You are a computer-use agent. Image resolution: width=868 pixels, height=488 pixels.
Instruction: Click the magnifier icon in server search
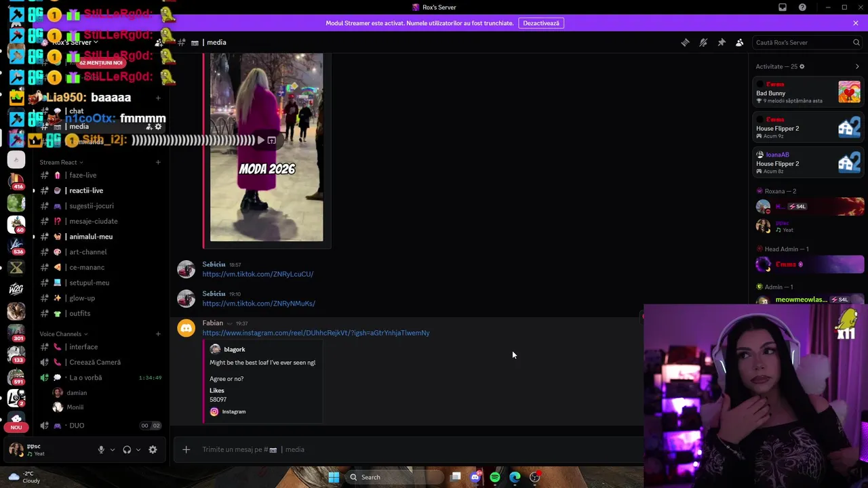pos(856,42)
